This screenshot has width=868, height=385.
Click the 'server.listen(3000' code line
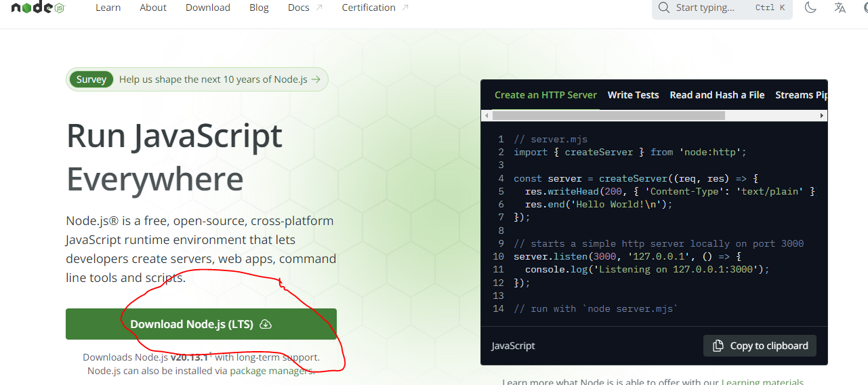click(x=627, y=256)
